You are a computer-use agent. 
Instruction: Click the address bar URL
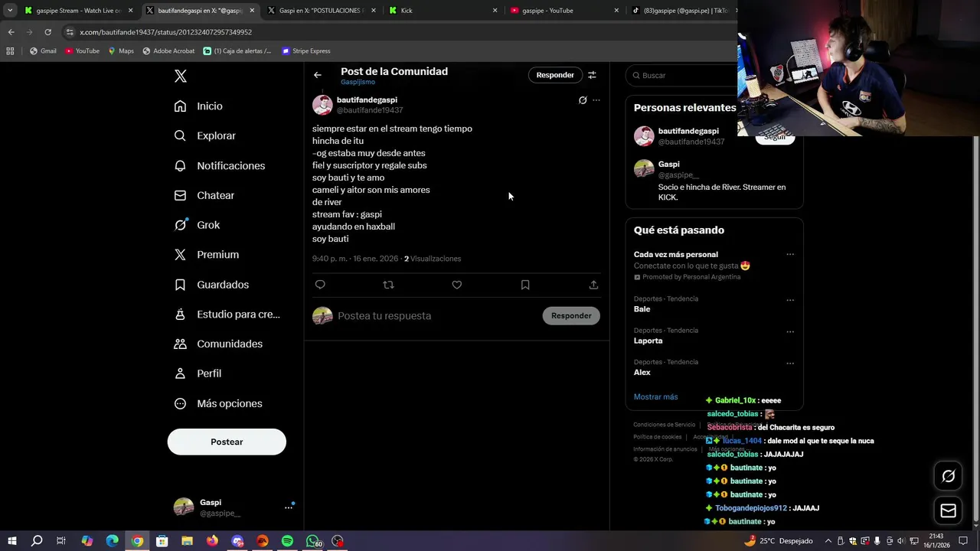(x=165, y=32)
